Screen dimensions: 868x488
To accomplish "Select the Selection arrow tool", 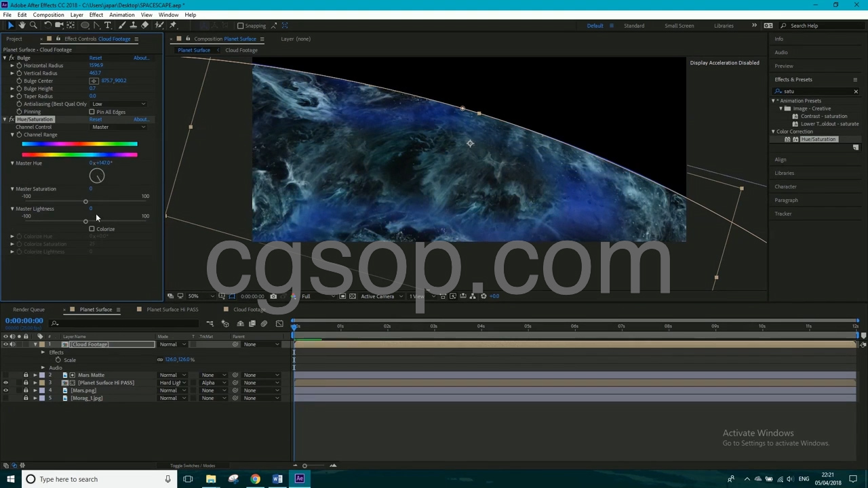I will click(x=10, y=26).
